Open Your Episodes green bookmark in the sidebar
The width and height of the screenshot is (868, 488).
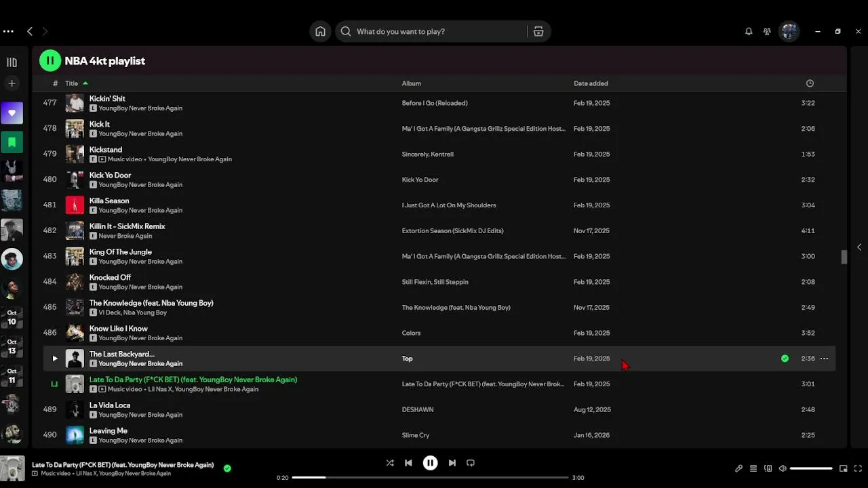point(12,142)
